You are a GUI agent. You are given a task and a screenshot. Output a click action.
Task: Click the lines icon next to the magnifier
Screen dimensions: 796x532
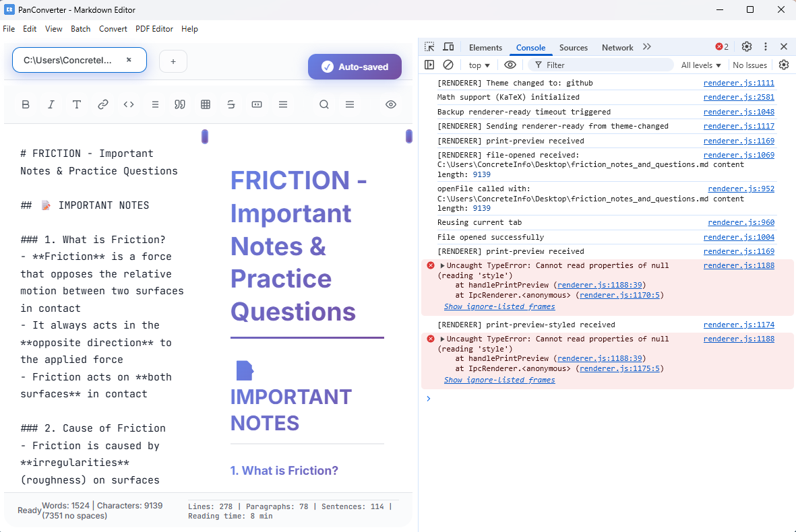pyautogui.click(x=350, y=104)
